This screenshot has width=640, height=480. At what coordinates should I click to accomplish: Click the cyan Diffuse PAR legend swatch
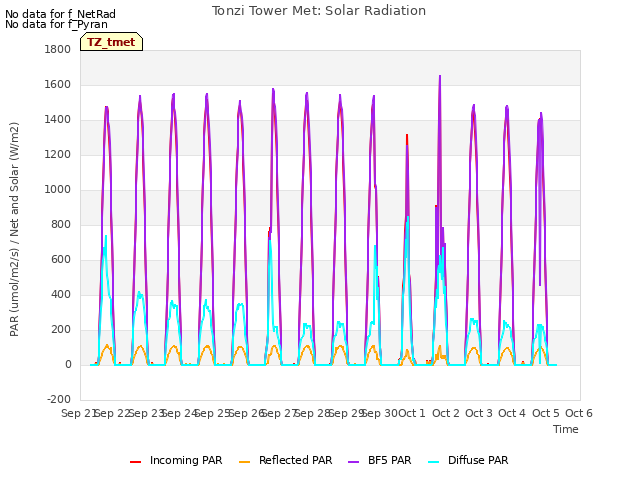[434, 462]
